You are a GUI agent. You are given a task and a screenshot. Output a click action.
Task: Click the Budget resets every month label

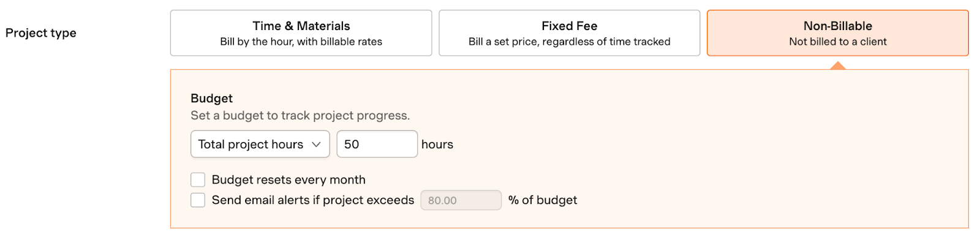click(x=288, y=179)
